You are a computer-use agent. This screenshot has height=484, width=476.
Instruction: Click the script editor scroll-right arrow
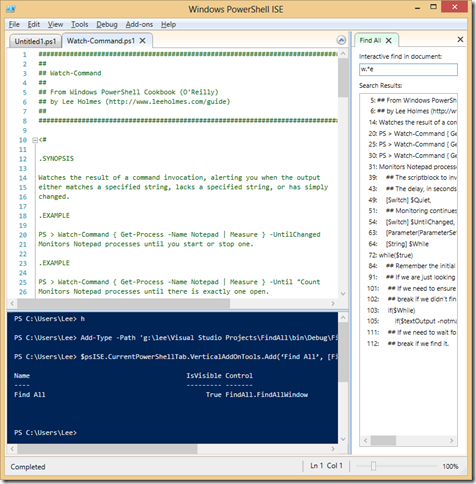point(333,303)
